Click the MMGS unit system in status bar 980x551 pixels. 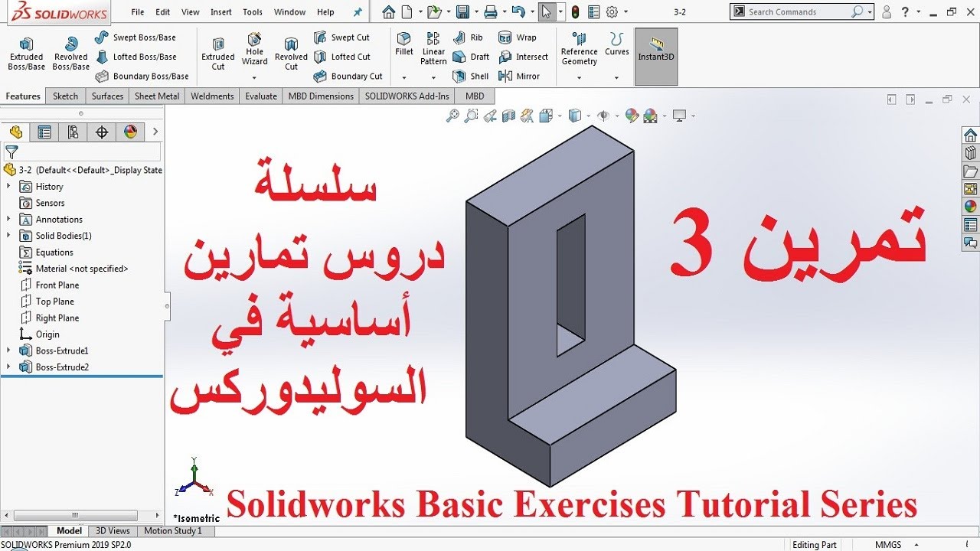click(x=888, y=544)
